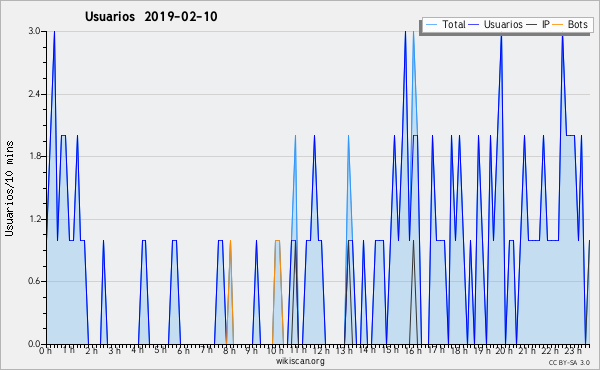Click the '12 h' x-axis label
This screenshot has height=370, width=600.
click(x=321, y=350)
